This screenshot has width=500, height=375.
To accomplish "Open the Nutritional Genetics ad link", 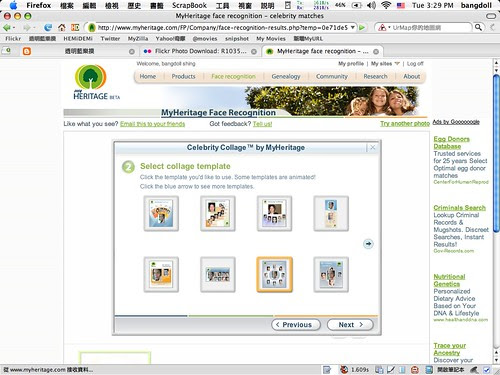I will [449, 280].
